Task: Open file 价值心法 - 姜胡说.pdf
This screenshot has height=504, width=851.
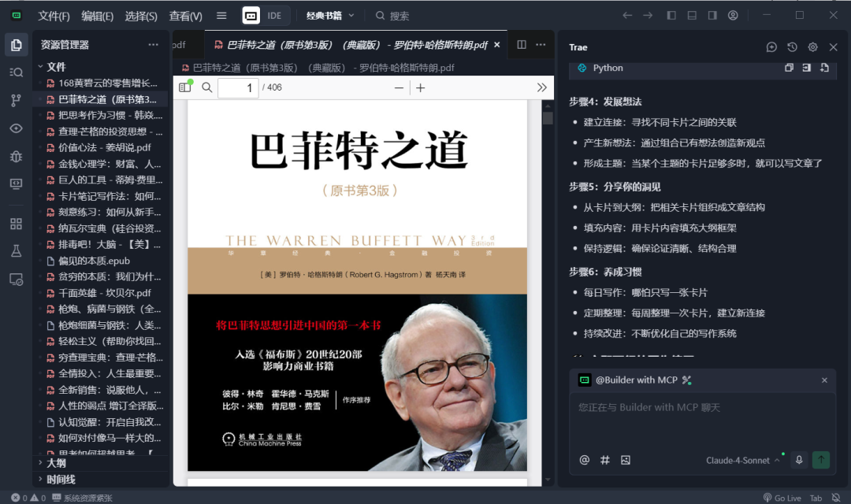Action: tap(104, 147)
